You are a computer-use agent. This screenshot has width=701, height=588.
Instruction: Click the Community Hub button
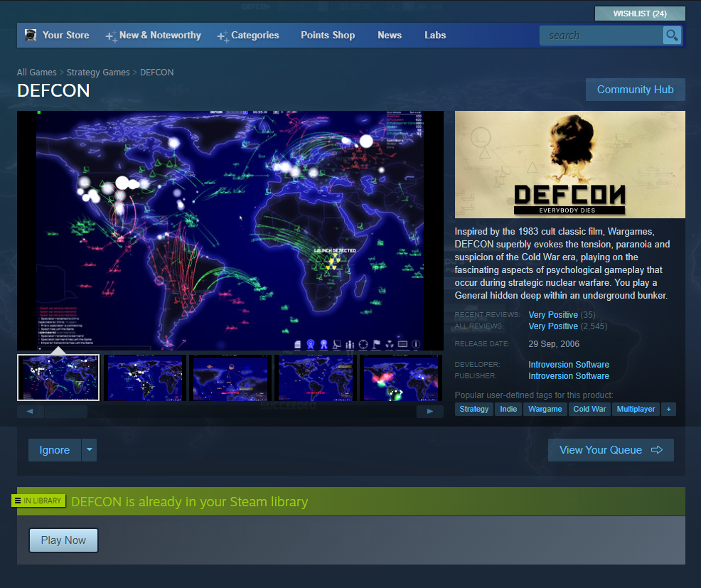[x=636, y=90]
